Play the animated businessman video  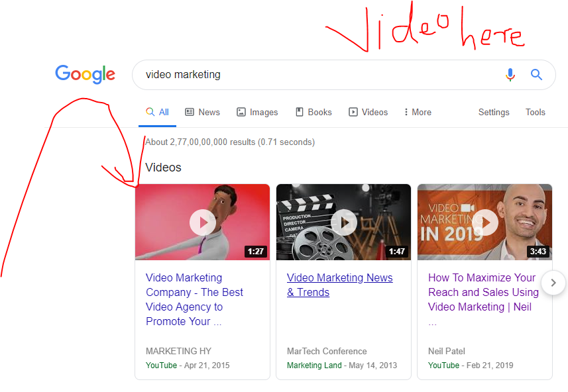[202, 222]
